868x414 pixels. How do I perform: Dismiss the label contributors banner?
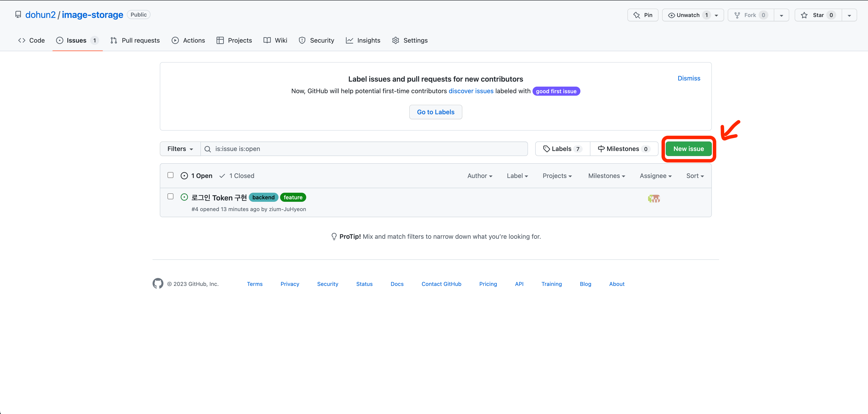click(x=689, y=78)
